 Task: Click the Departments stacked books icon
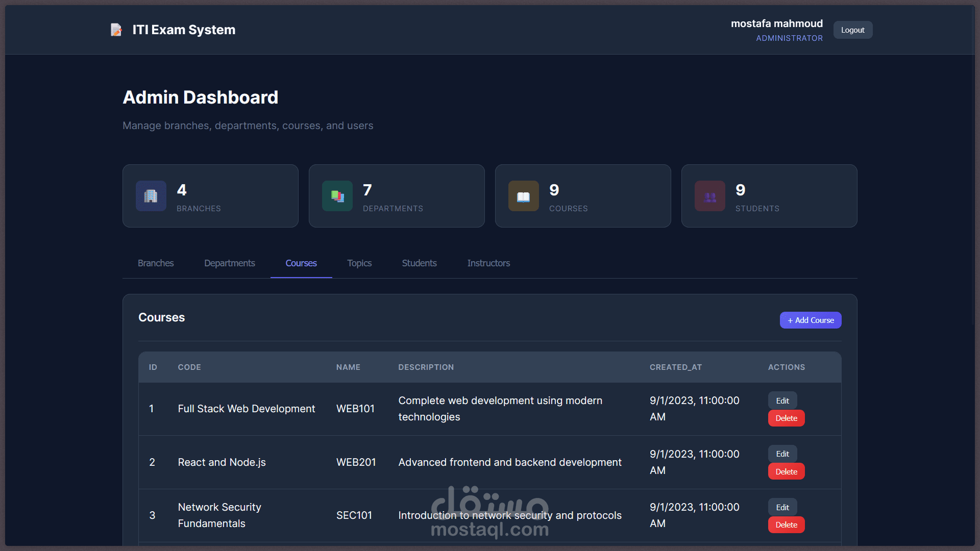point(337,196)
